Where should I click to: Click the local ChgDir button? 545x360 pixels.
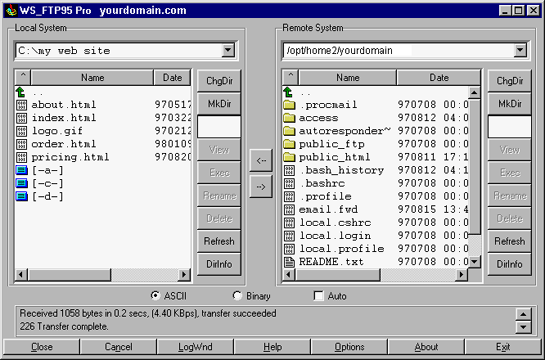click(x=219, y=81)
